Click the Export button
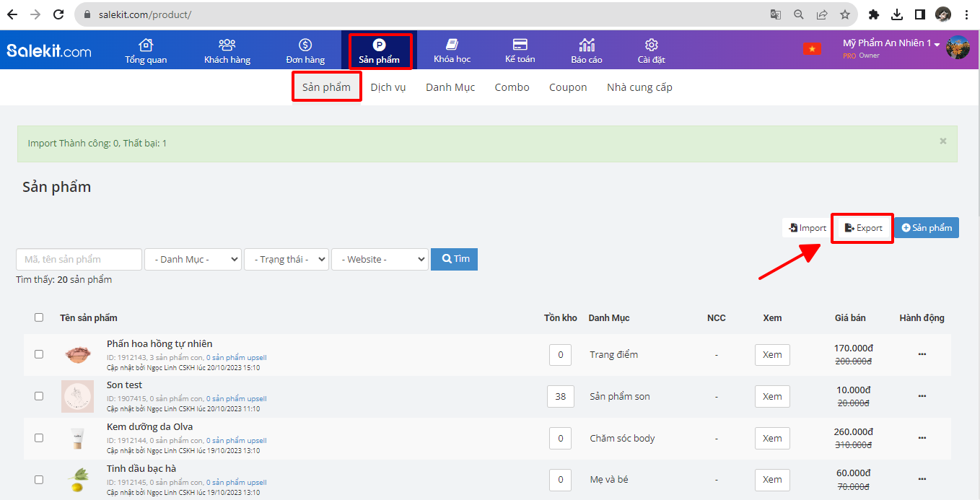This screenshot has width=980, height=500. tap(863, 228)
